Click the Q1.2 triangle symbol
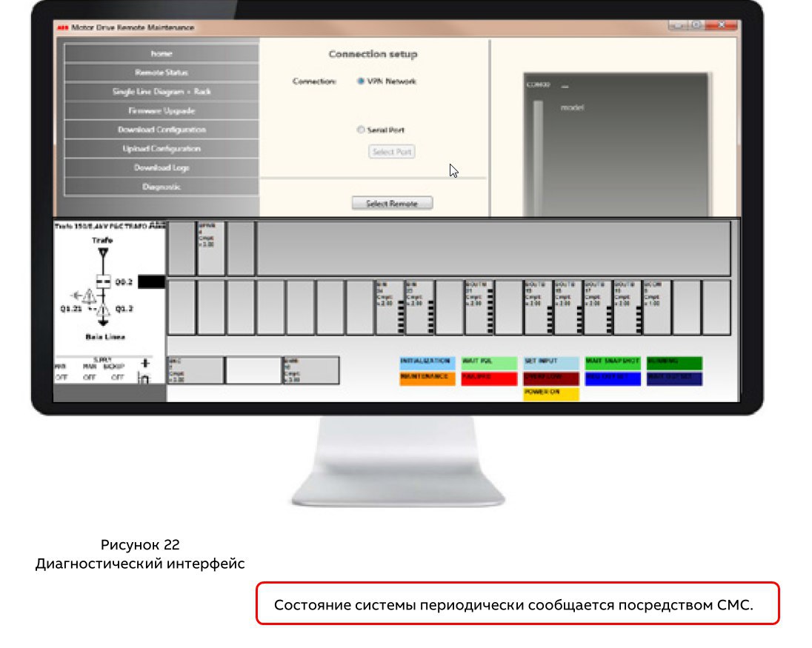This screenshot has width=812, height=648. click(x=103, y=310)
